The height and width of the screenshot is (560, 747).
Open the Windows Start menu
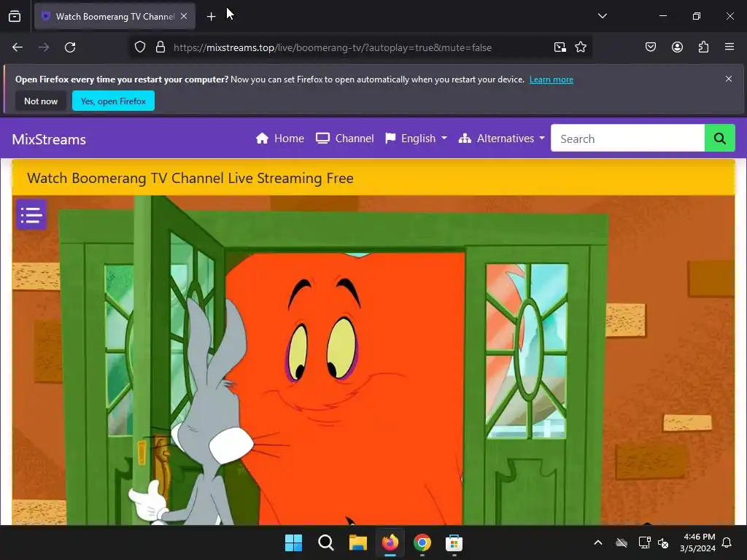click(x=293, y=542)
